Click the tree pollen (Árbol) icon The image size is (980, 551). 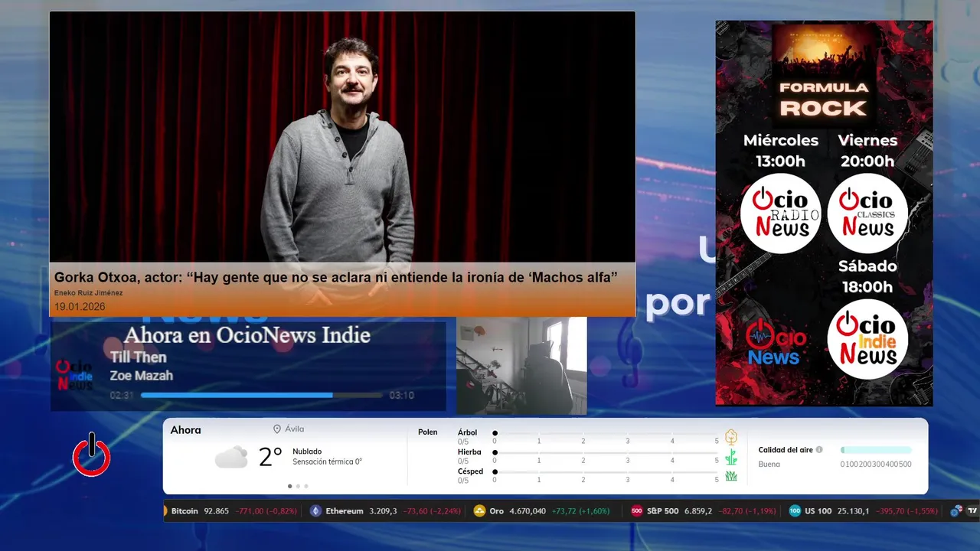731,437
